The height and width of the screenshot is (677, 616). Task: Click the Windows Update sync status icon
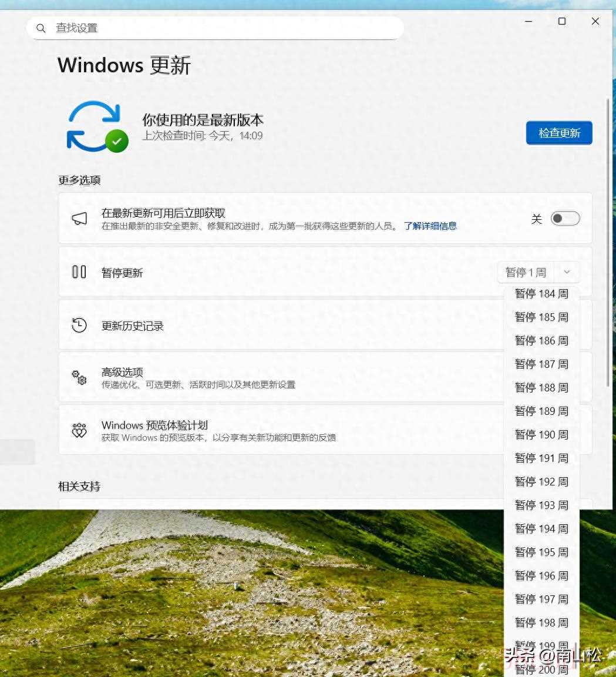point(97,126)
